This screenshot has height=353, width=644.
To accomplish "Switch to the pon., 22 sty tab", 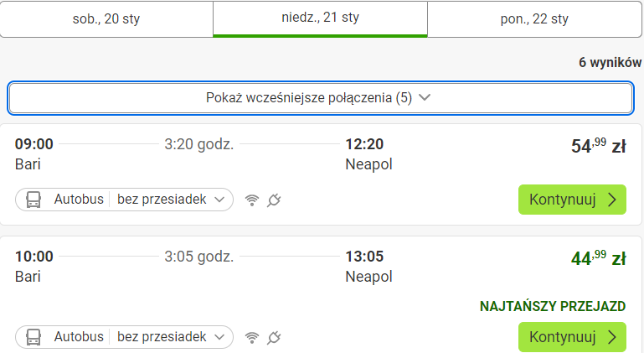I will [534, 19].
